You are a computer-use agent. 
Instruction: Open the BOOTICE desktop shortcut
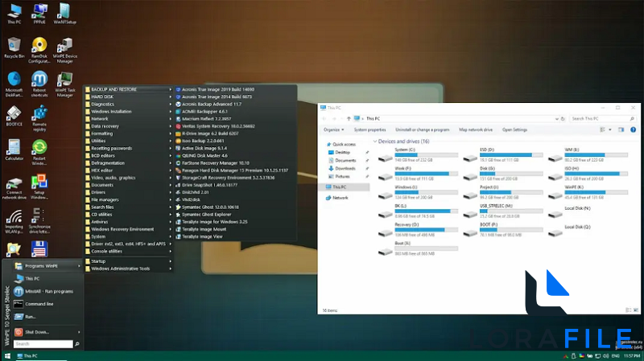click(14, 116)
